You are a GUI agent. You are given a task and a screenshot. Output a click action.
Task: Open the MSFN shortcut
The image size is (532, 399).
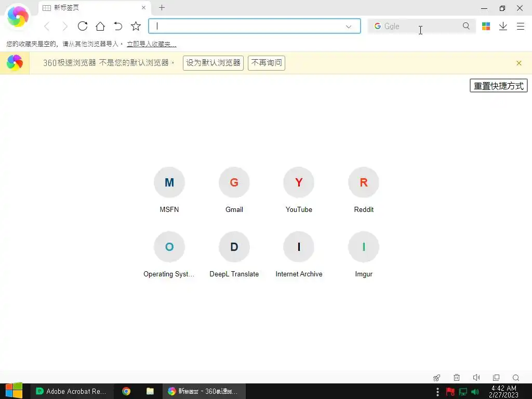[169, 190]
